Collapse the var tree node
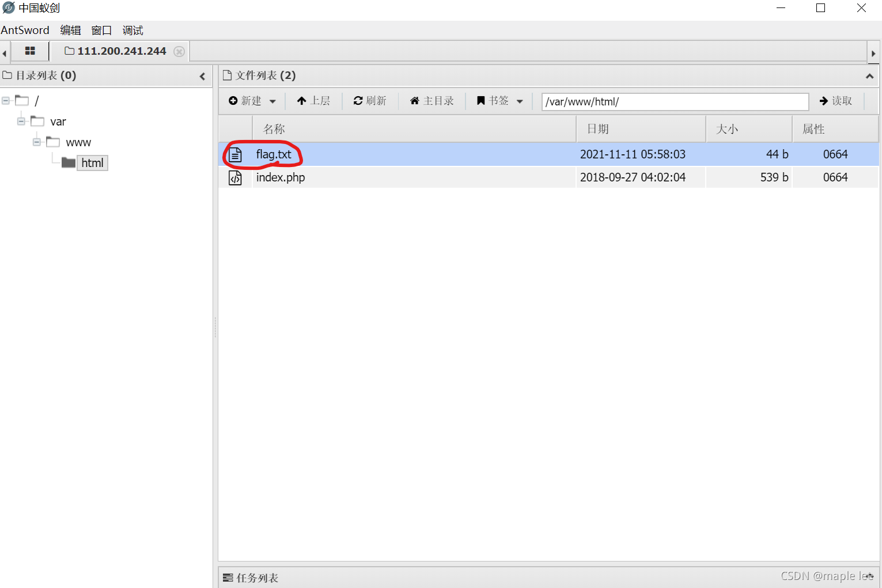This screenshot has height=588, width=882. [21, 122]
